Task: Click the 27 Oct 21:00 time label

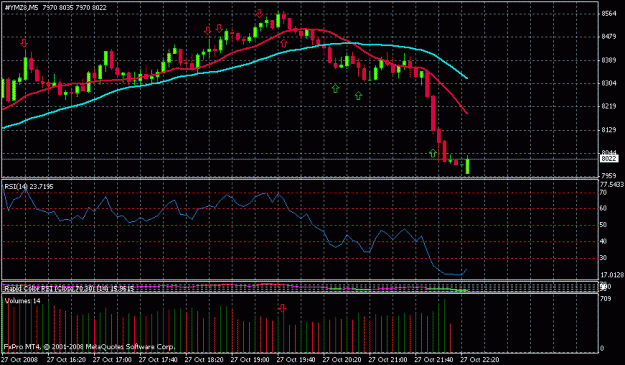Action: point(388,359)
